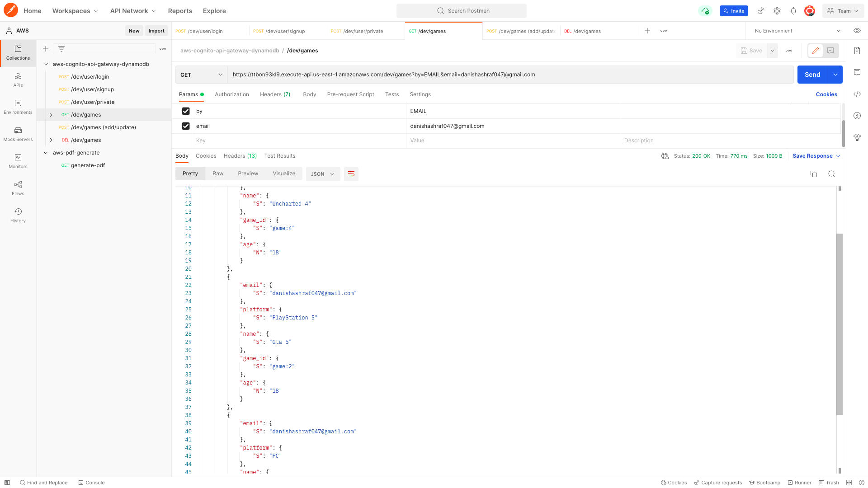This screenshot has width=868, height=488.
Task: Select the Raw response view tab
Action: 218,174
